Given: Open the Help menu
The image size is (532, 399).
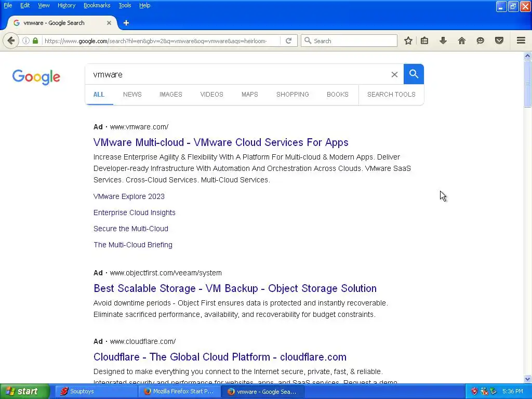Looking at the screenshot, I should 144,5.
